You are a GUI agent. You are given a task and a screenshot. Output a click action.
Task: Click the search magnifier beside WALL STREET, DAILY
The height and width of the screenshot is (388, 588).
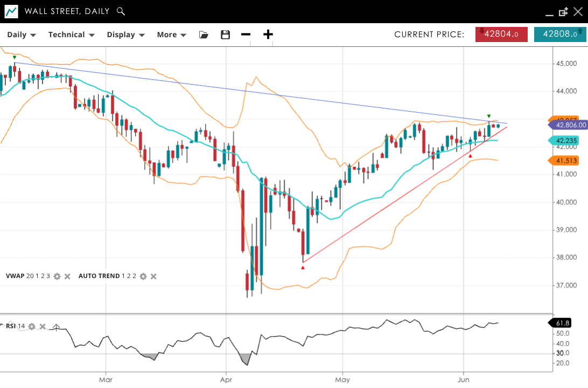(121, 11)
